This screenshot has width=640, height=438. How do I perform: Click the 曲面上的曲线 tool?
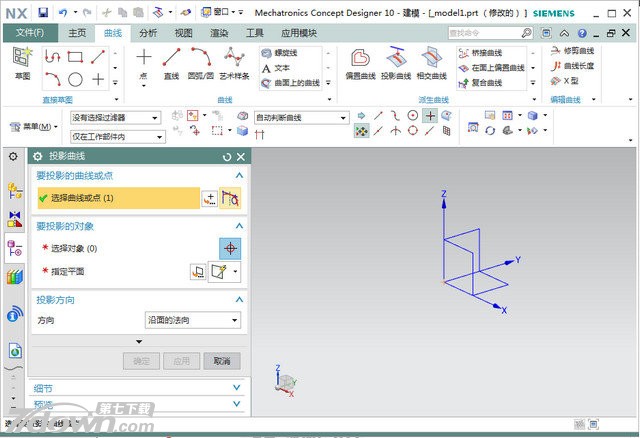291,83
